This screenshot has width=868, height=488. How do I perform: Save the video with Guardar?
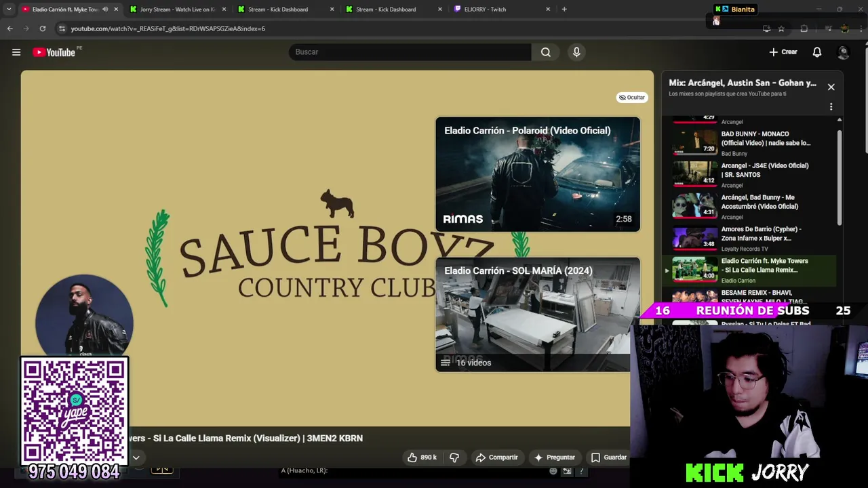tap(608, 457)
